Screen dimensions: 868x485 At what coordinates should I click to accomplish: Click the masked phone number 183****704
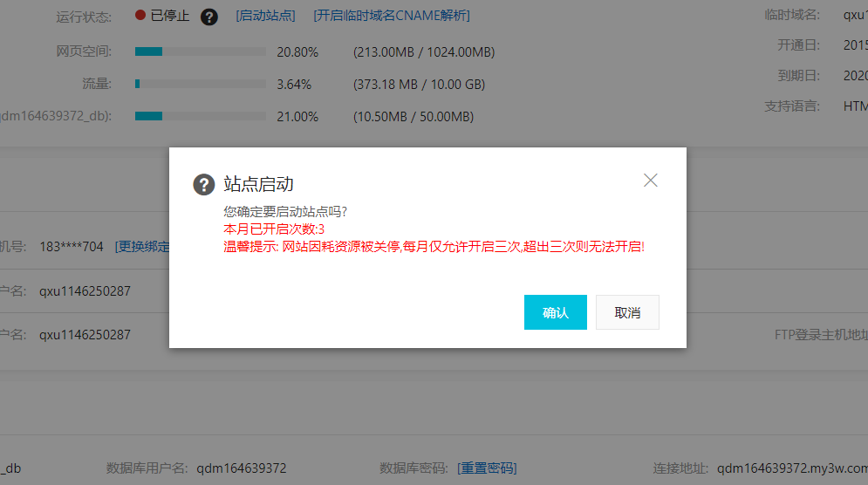click(x=72, y=247)
